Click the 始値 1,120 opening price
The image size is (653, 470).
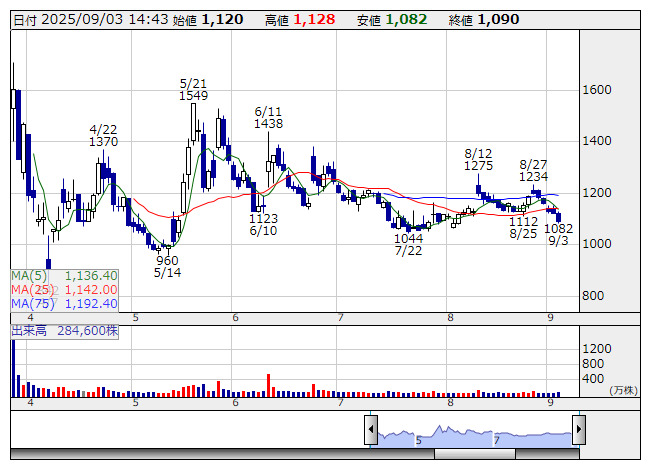(x=208, y=20)
